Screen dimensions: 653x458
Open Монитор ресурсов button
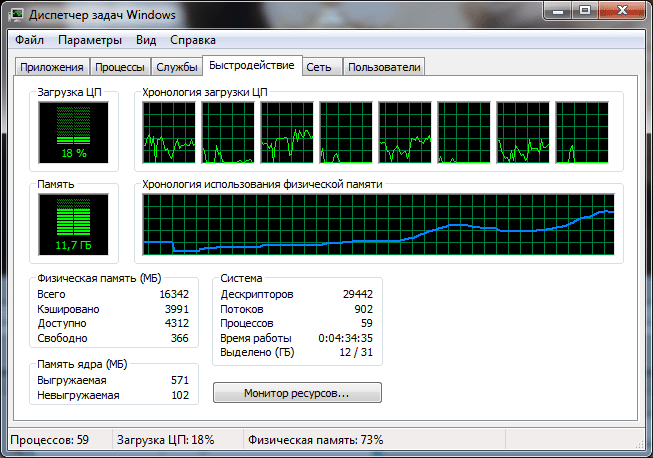297,393
